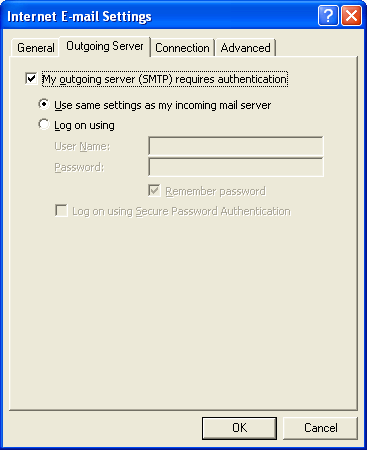
Task: Switch to the General tab
Action: (35, 48)
